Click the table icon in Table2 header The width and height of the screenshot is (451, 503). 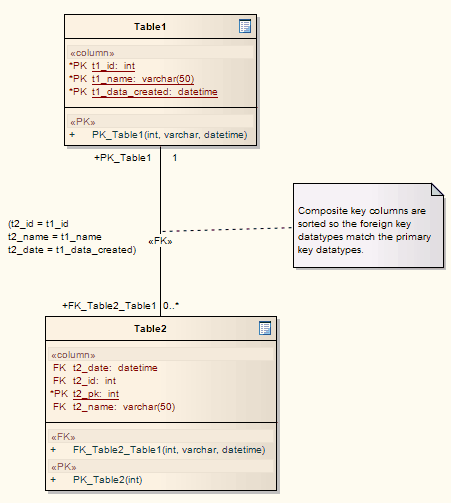click(x=265, y=328)
